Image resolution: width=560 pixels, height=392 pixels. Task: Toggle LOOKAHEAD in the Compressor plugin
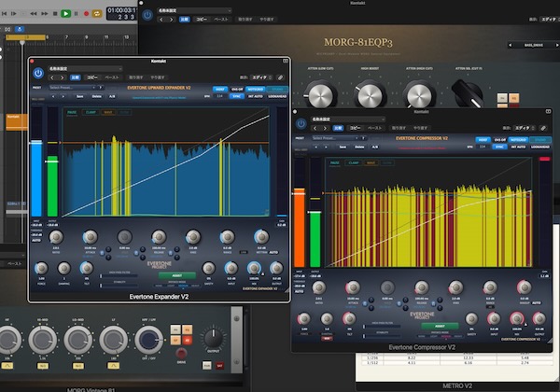tap(540, 147)
